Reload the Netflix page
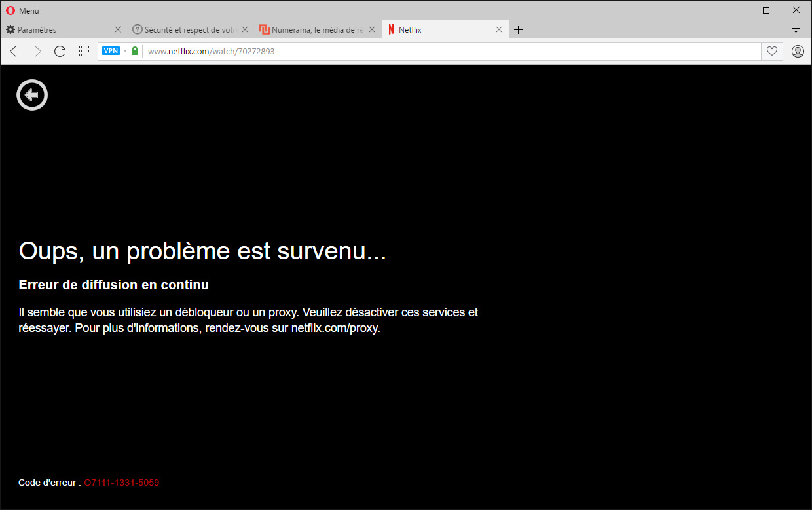The height and width of the screenshot is (510, 812). pos(60,51)
